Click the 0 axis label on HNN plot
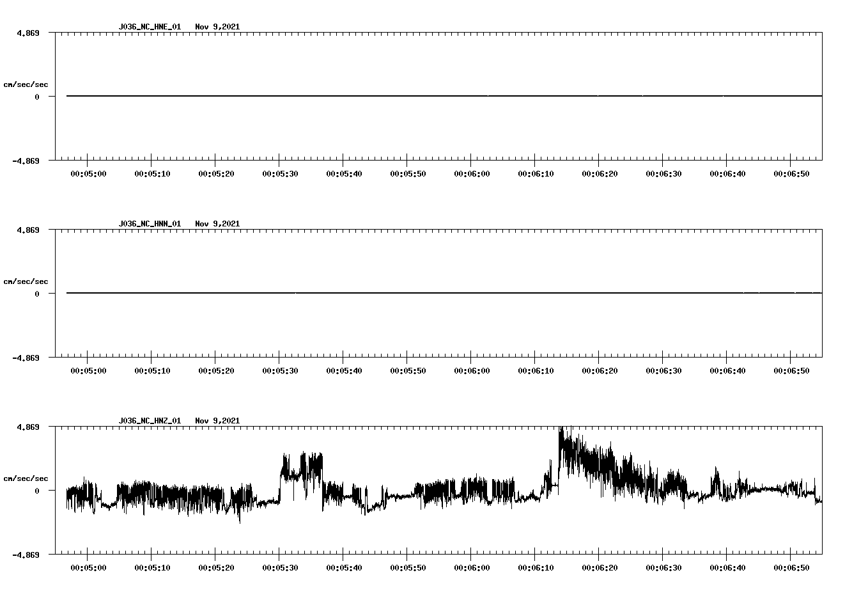868x591 pixels. pyautogui.click(x=37, y=294)
